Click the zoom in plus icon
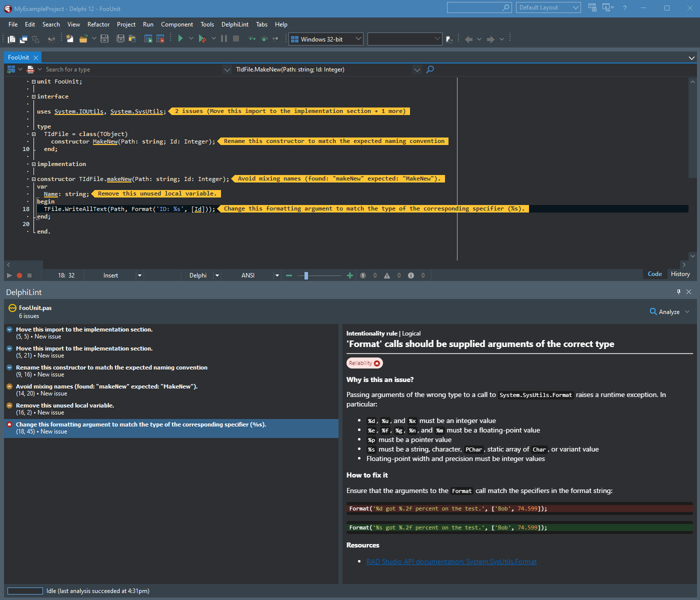Viewport: 700px width, 600px height. (350, 275)
